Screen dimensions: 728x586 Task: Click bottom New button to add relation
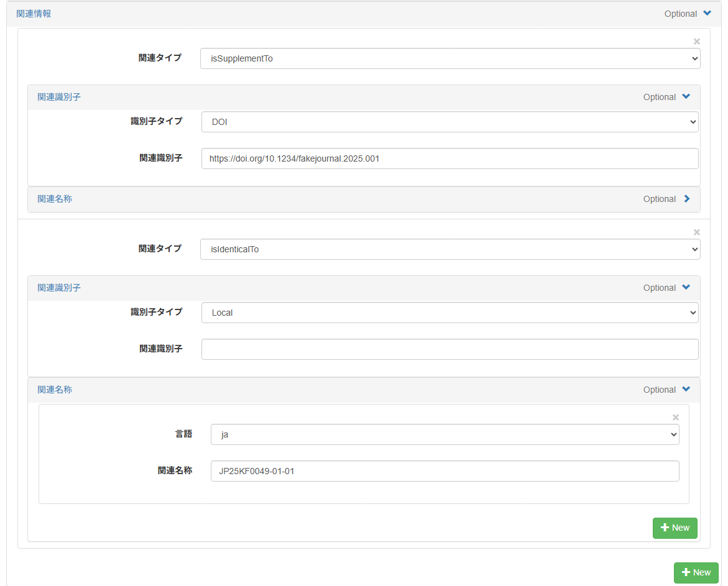coord(696,572)
